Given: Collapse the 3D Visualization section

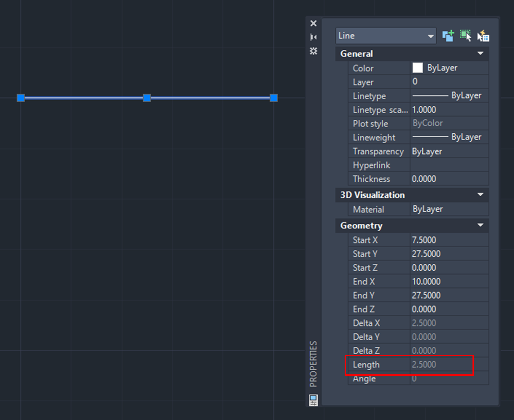Looking at the screenshot, I should [480, 194].
